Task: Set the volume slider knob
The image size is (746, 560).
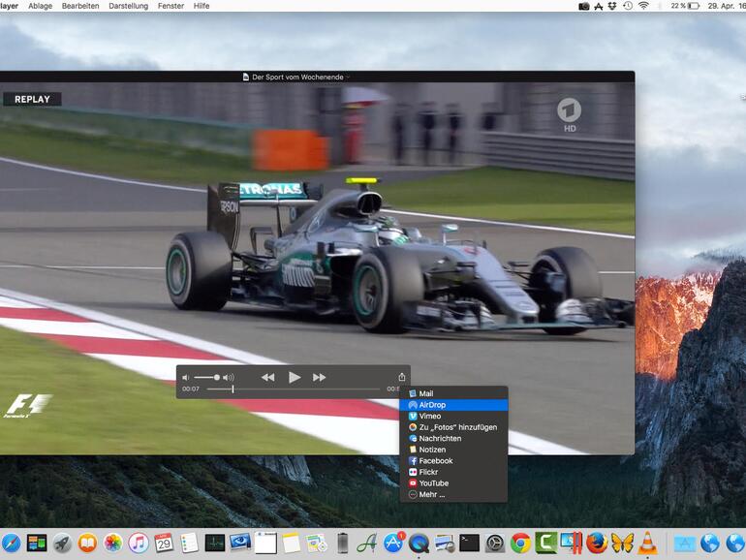Action: tap(216, 378)
